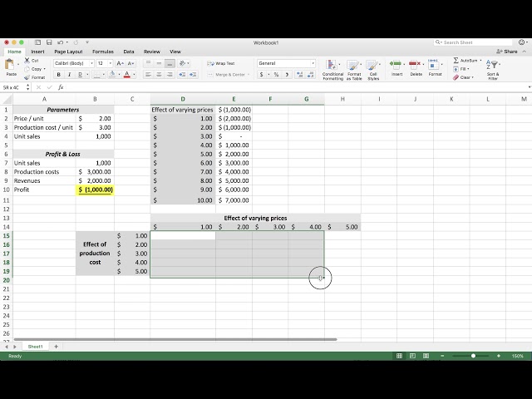
Task: Toggle top vertical alignment
Action: click(x=148, y=63)
